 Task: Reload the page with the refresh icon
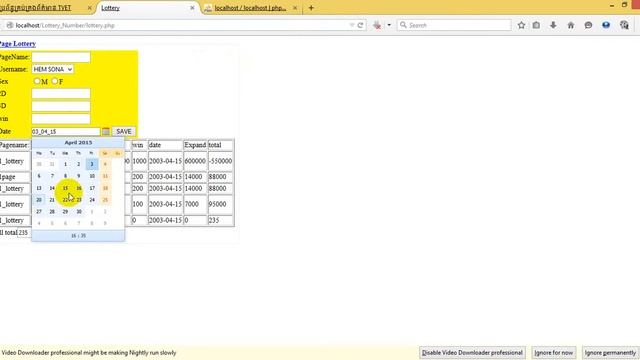click(x=360, y=25)
